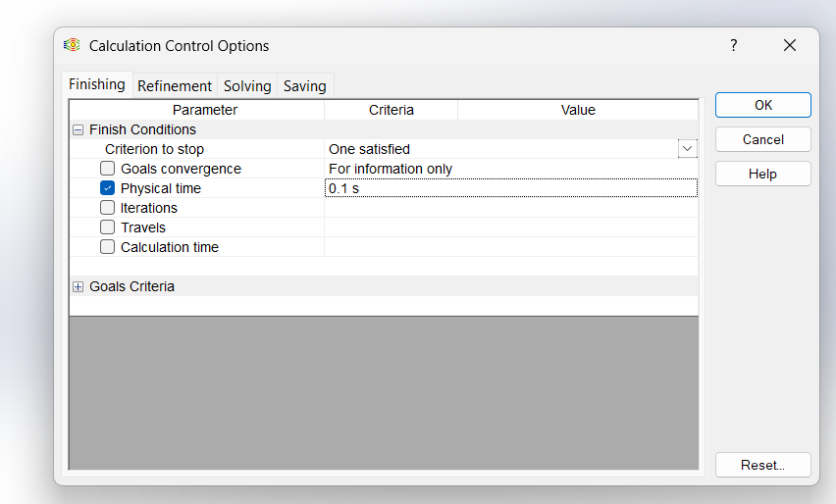Open Help from the Help button
The width and height of the screenshot is (836, 504).
(763, 174)
